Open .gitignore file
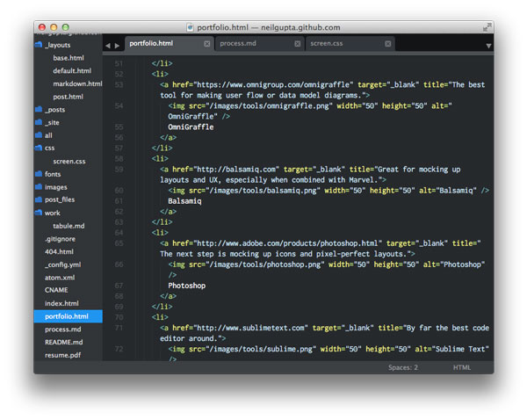527x420 pixels. tap(60, 239)
